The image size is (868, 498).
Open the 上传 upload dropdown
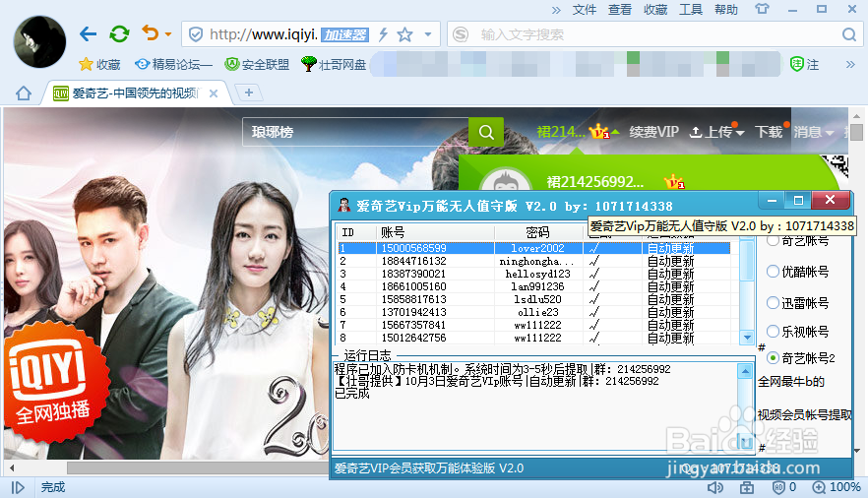716,132
